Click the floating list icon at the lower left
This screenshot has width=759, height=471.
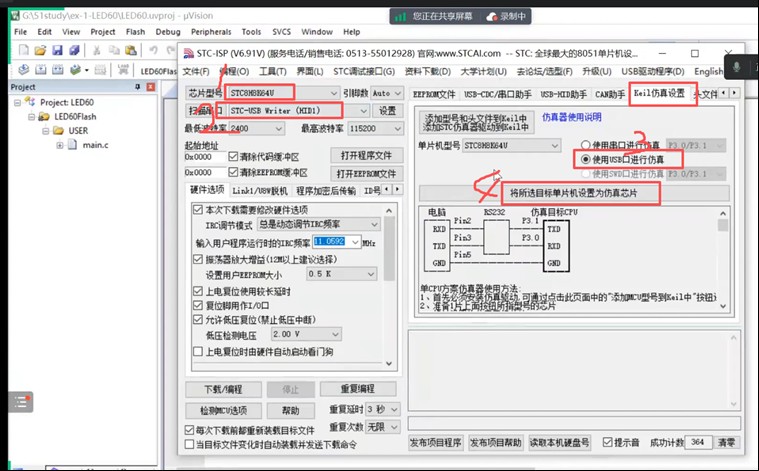pos(20,402)
